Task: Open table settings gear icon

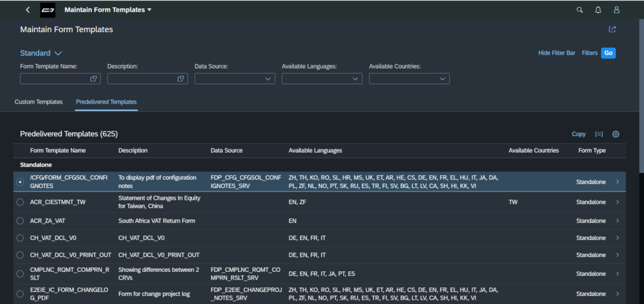Action: [616, 134]
